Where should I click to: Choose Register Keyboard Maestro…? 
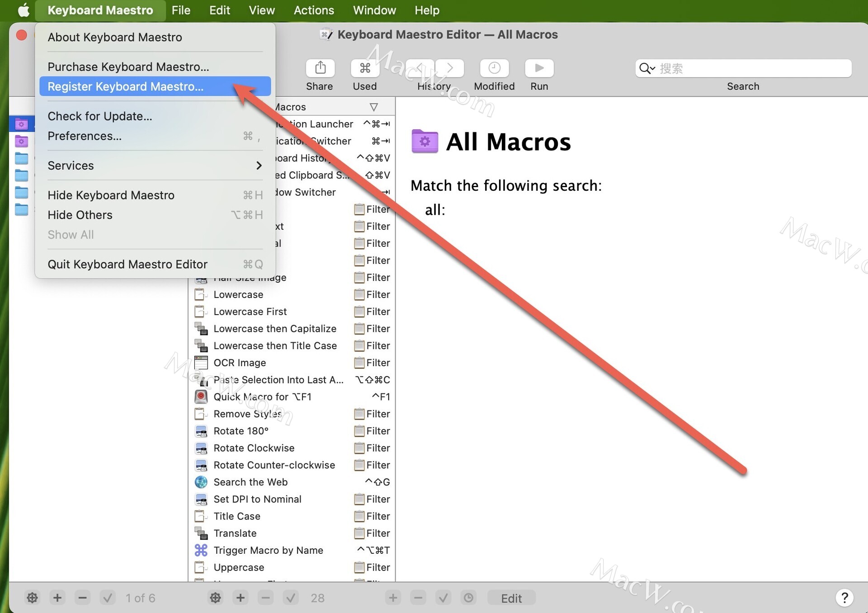click(155, 86)
